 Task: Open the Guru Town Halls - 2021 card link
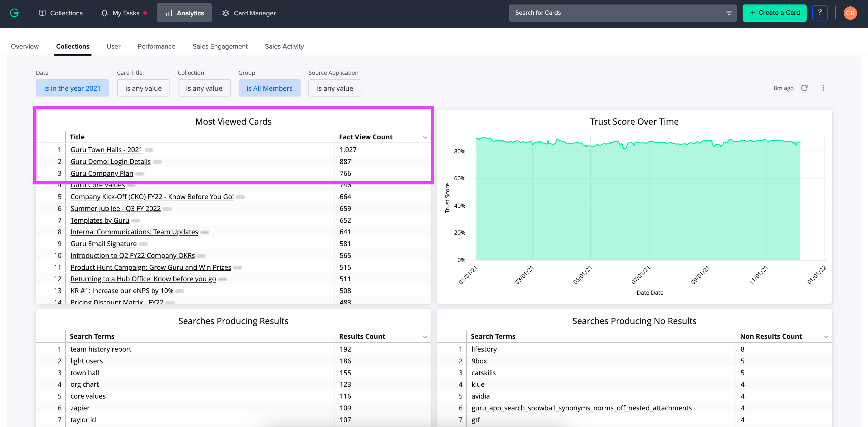click(x=107, y=150)
